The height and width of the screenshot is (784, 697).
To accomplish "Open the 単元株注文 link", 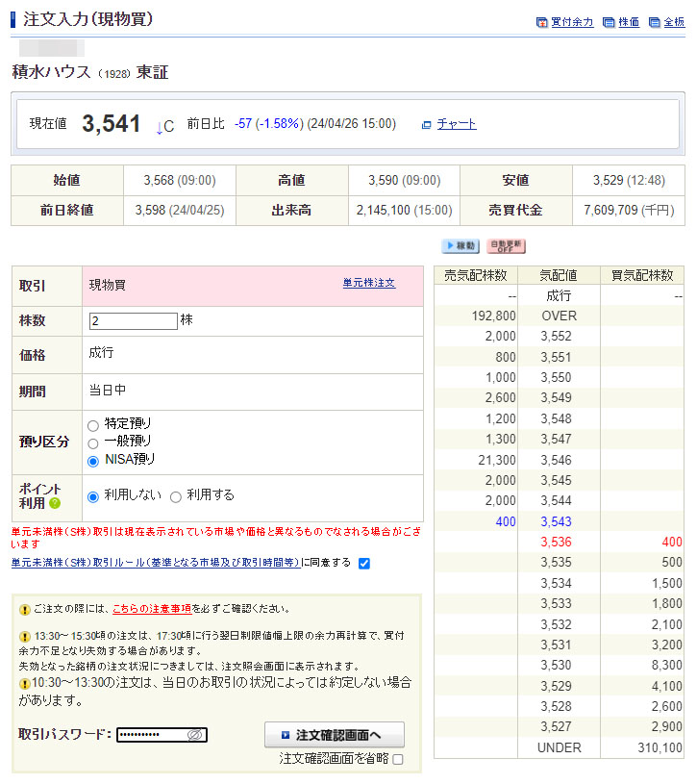I will pos(368,283).
